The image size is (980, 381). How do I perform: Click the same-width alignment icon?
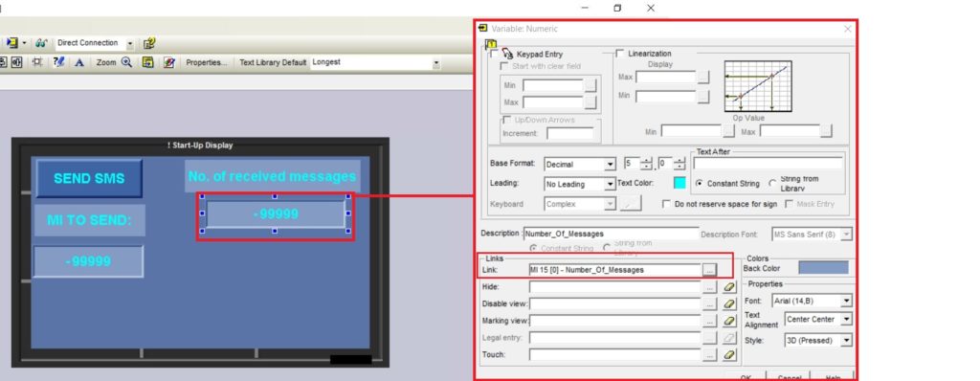pyautogui.click(x=16, y=62)
